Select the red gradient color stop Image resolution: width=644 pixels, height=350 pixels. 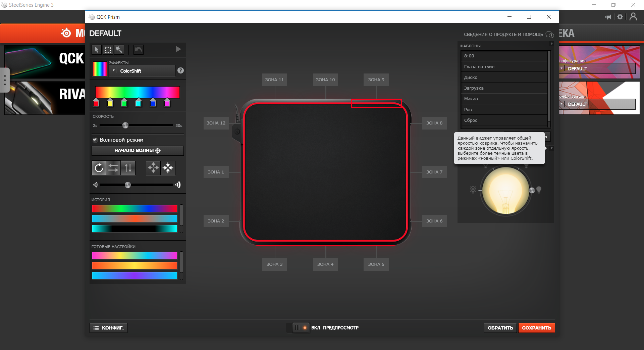coord(96,103)
